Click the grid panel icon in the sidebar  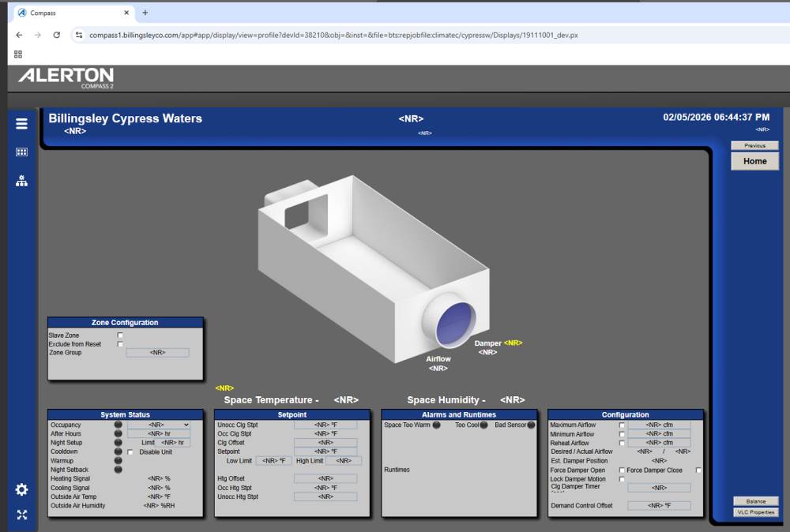(x=21, y=152)
